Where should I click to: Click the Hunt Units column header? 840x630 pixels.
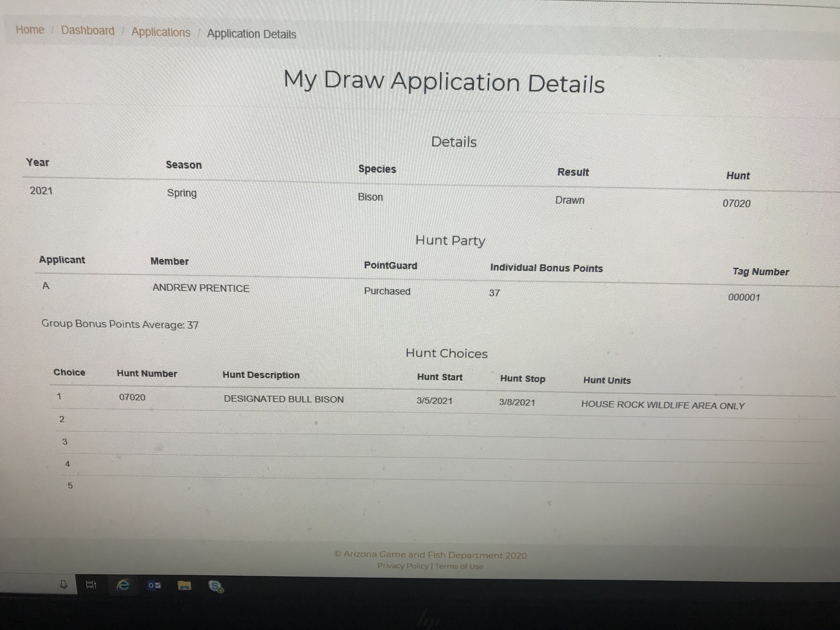(x=607, y=380)
